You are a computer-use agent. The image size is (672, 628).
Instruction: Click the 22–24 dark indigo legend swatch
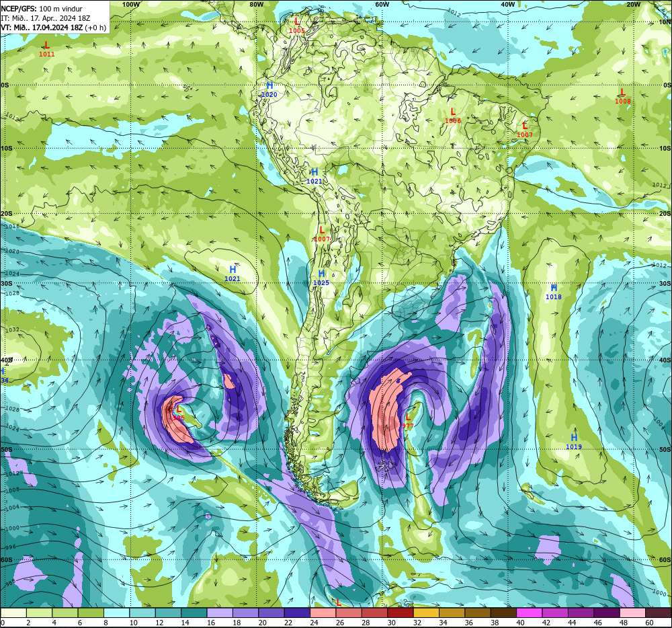pos(298,613)
